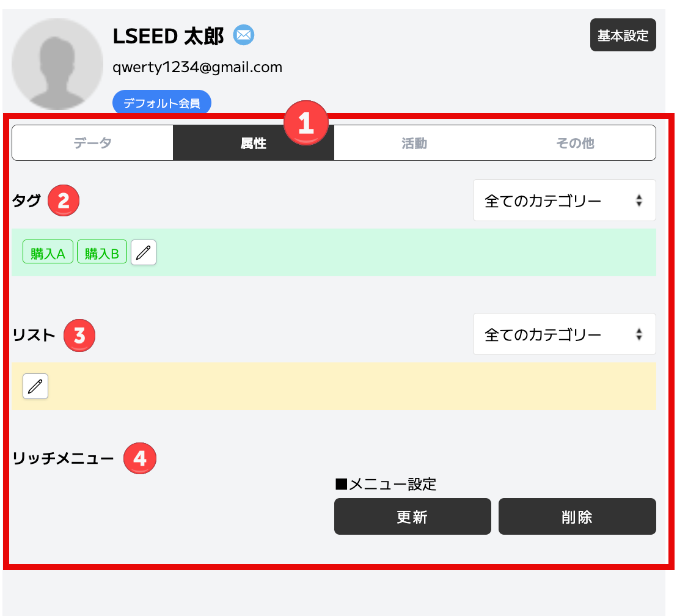This screenshot has width=677, height=616.
Task: Click the blue mail envelope icon
Action: (x=244, y=35)
